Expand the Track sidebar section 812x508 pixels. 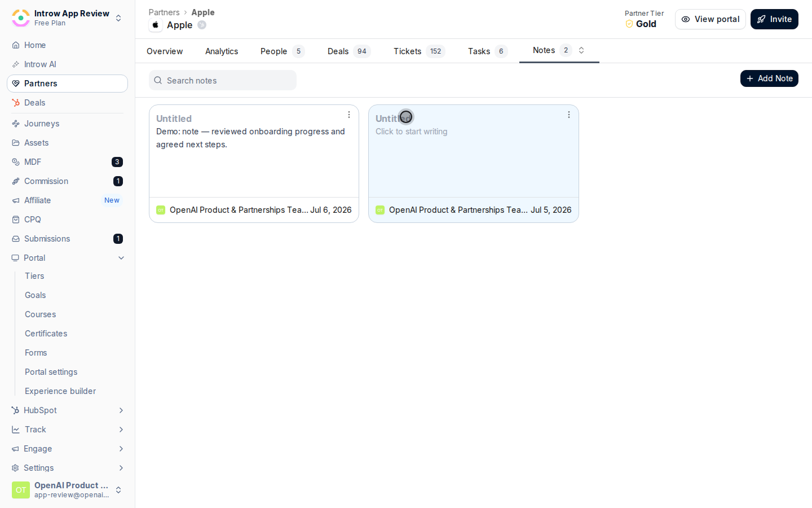click(67, 430)
